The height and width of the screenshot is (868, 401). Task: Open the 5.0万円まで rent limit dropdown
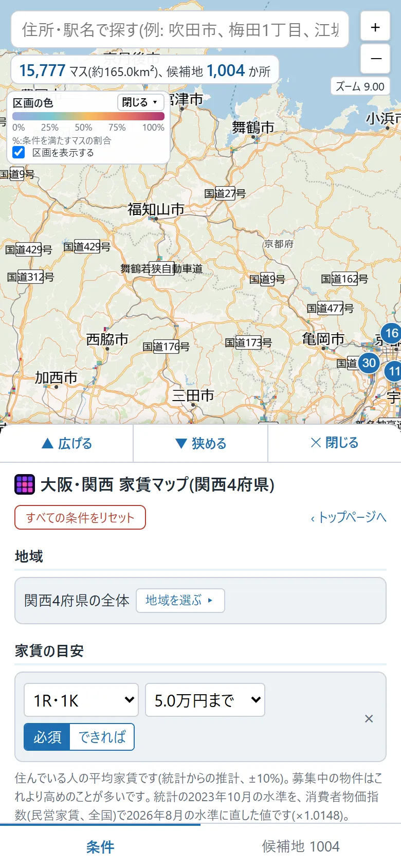[x=205, y=700]
